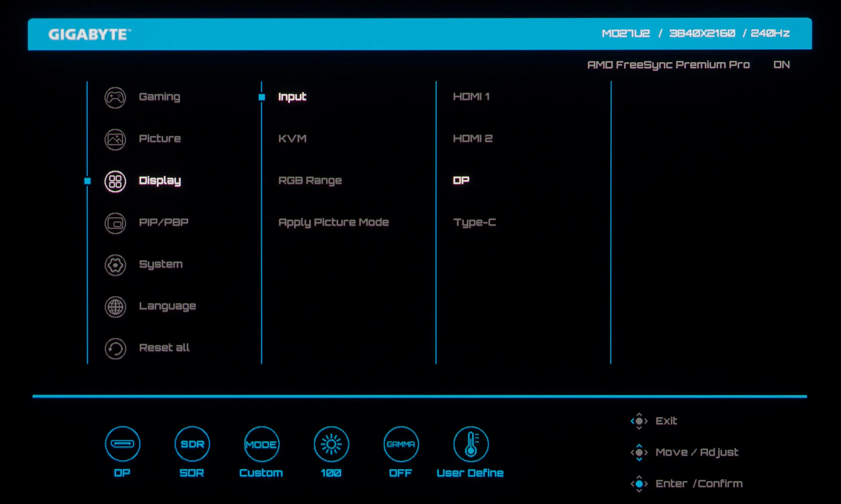
Task: Click the color temperature thermometer icon
Action: pos(471,444)
